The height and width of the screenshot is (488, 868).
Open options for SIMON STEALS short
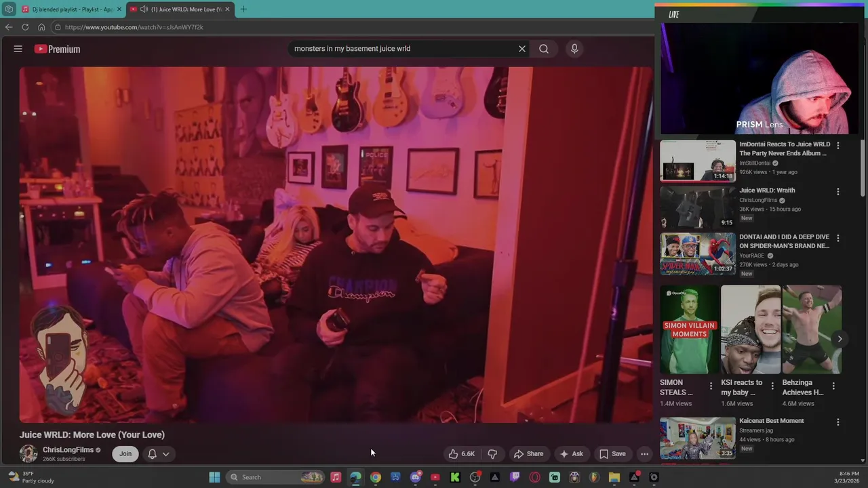[711, 386]
